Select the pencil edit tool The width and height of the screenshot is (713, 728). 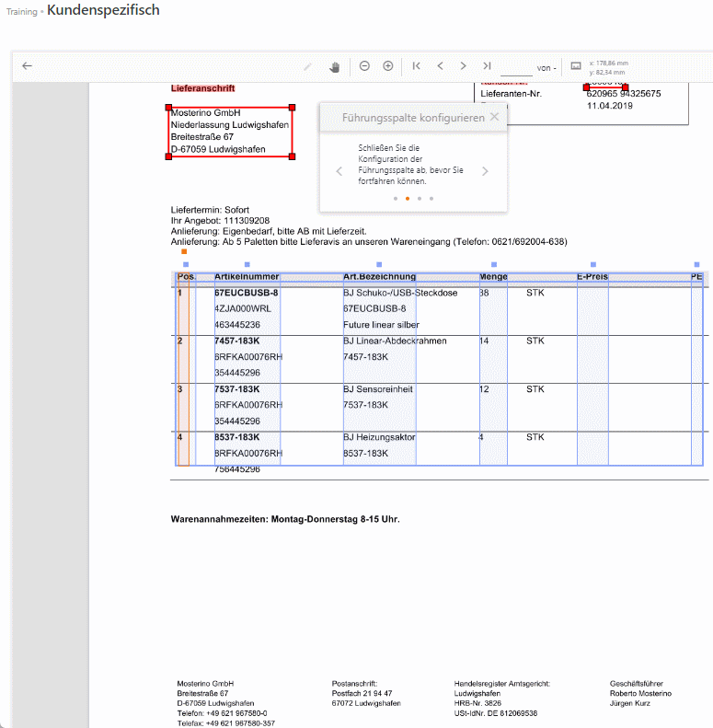[307, 67]
